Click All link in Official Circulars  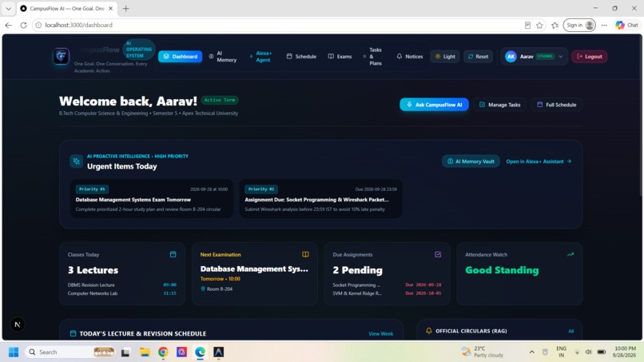point(571,331)
